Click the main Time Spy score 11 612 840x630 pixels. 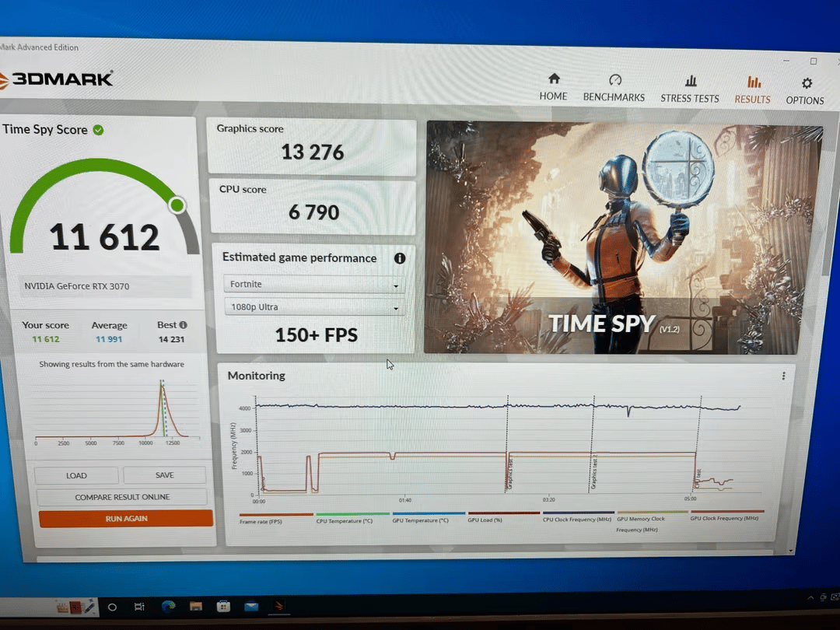coord(104,236)
